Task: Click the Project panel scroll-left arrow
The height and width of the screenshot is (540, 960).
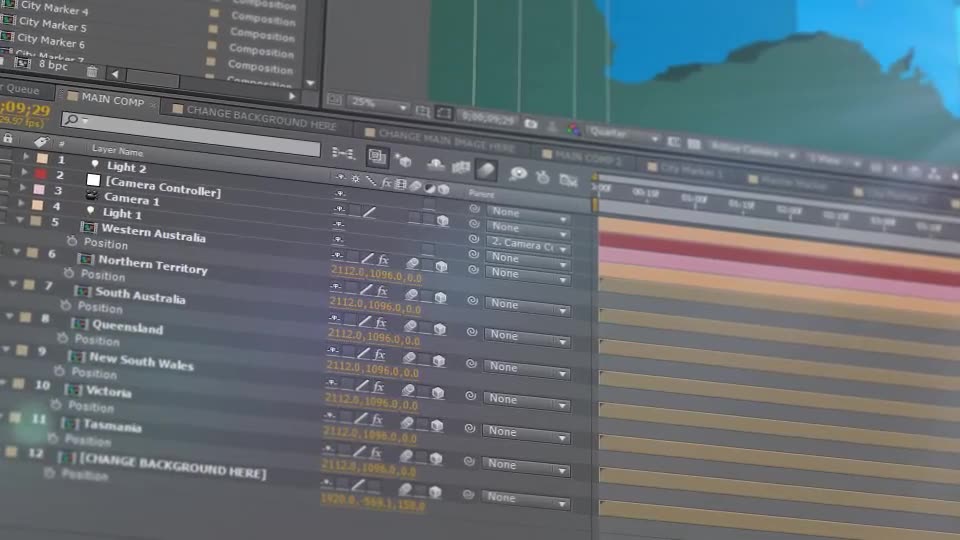Action: [114, 74]
